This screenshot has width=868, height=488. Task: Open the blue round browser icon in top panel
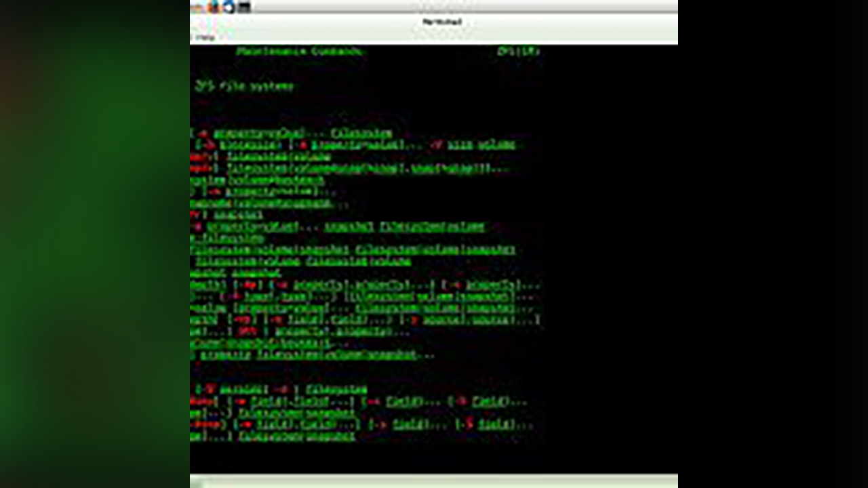pyautogui.click(x=229, y=7)
